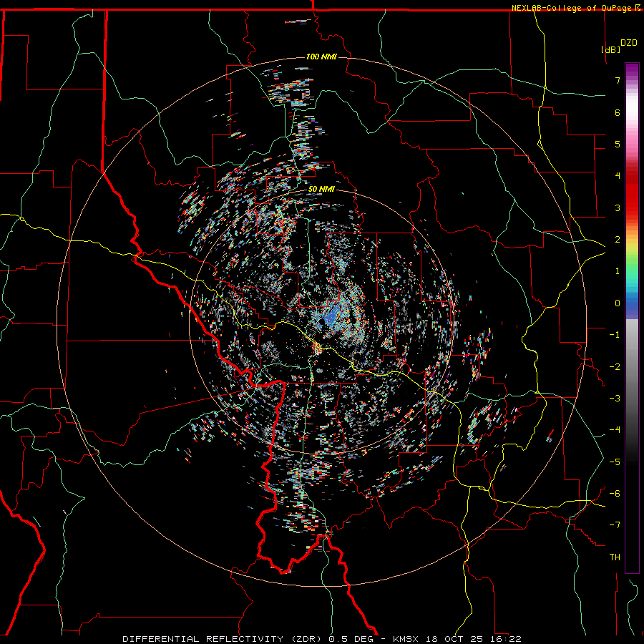Click the KMSX station identifier text
The image size is (644, 644).
pos(406,639)
